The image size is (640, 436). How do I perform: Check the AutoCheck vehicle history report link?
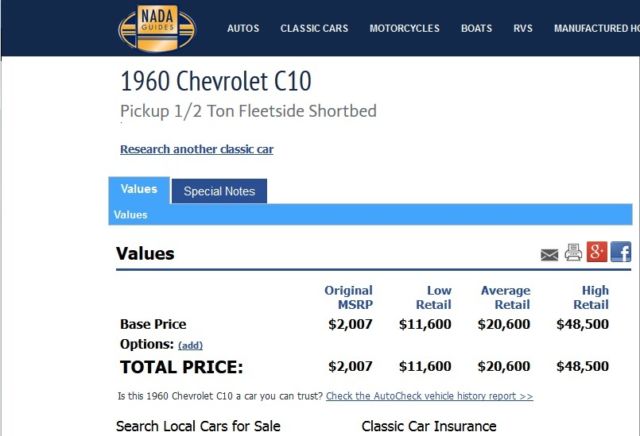coord(429,396)
